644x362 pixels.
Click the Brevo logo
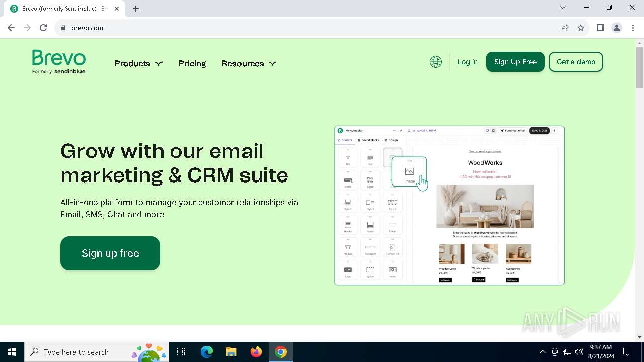59,62
